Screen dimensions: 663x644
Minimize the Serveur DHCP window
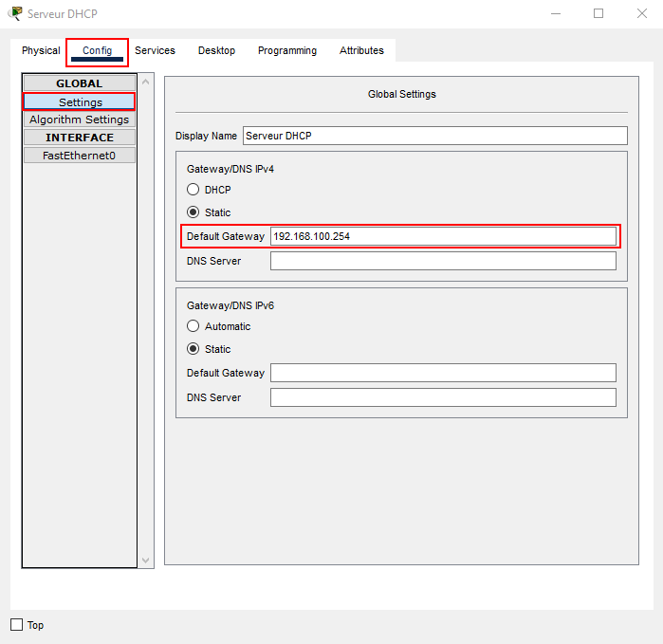(556, 14)
